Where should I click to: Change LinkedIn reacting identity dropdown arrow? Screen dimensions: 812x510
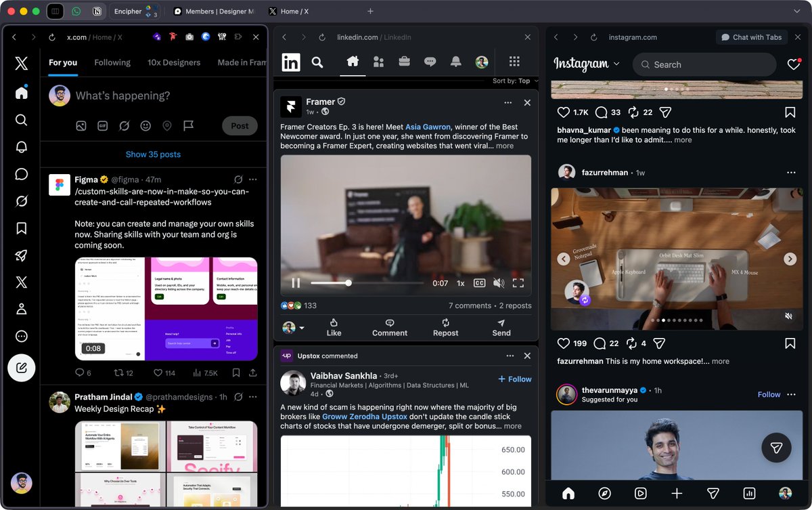tap(302, 328)
